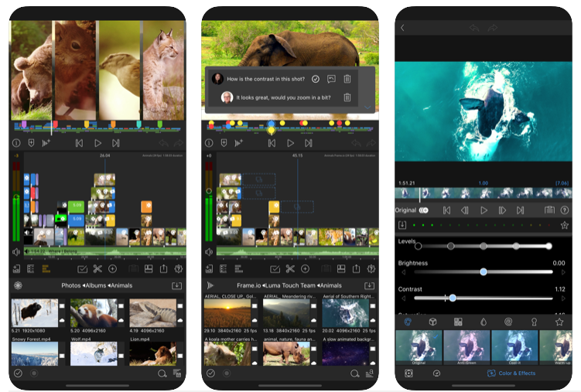Screen dimensions: 581x392
Task: Toggle the speaker mute icon on middle phone timeline
Action: pos(209,252)
